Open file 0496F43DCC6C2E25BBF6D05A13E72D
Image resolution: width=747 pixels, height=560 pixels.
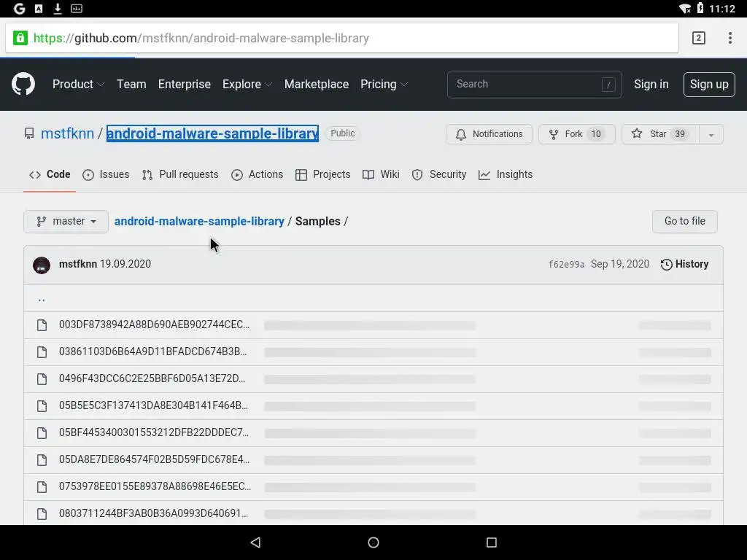click(152, 379)
